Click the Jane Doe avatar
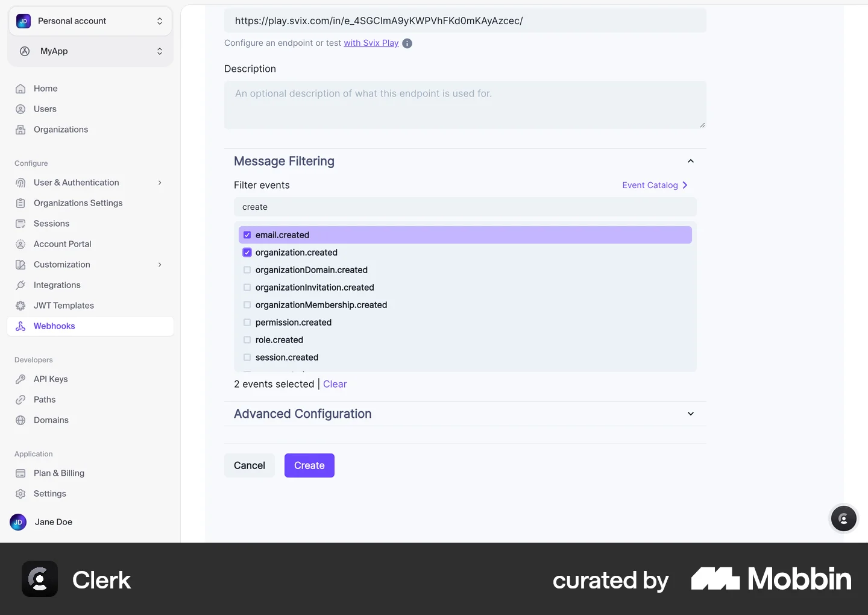This screenshot has height=615, width=868. click(18, 522)
